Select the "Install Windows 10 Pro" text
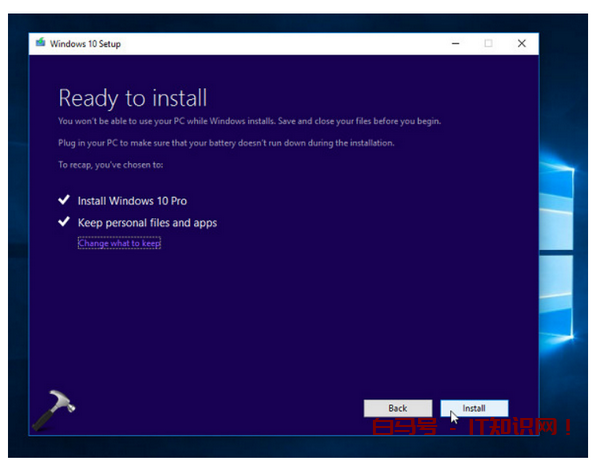The width and height of the screenshot is (600, 465). point(132,201)
